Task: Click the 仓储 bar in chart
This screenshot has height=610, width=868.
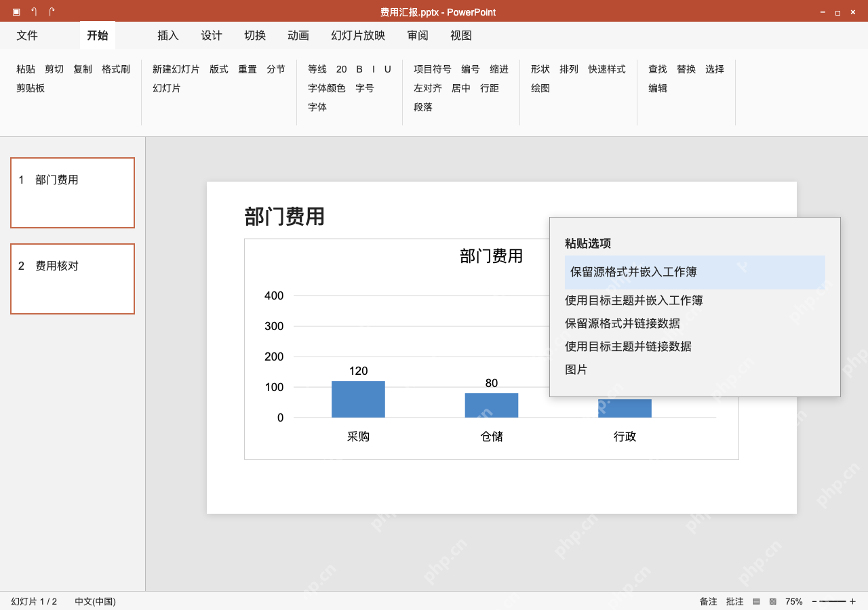Action: (x=492, y=405)
